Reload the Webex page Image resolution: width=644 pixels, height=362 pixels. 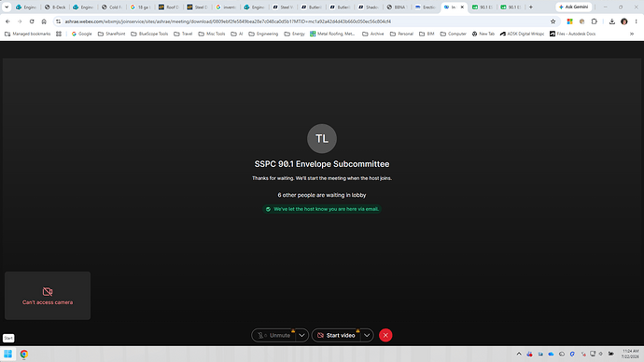pos(32,21)
